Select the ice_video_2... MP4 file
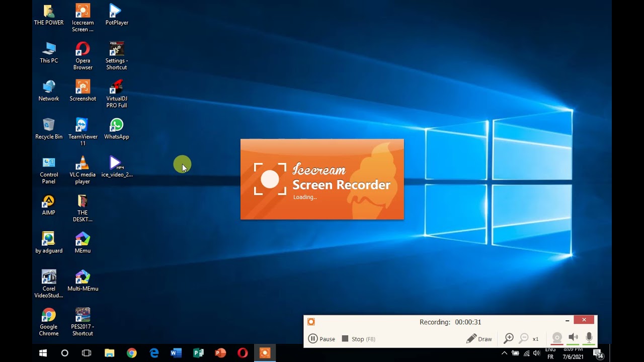 click(x=117, y=167)
